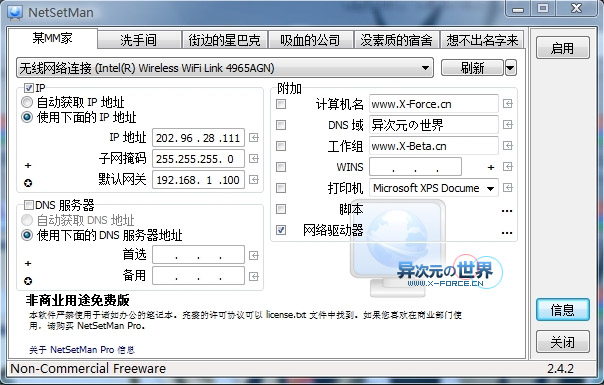Click the get-current icon beside 默认网关 field
The width and height of the screenshot is (604, 385).
pyautogui.click(x=253, y=179)
